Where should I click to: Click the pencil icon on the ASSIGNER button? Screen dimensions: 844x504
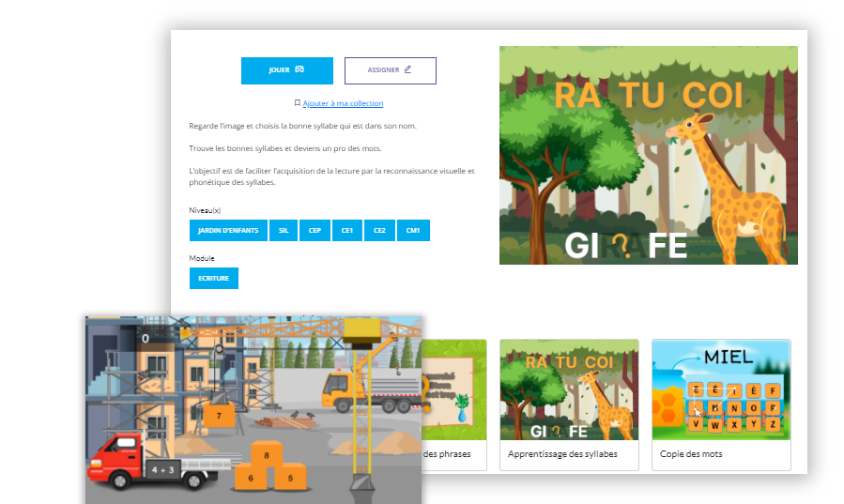point(407,70)
